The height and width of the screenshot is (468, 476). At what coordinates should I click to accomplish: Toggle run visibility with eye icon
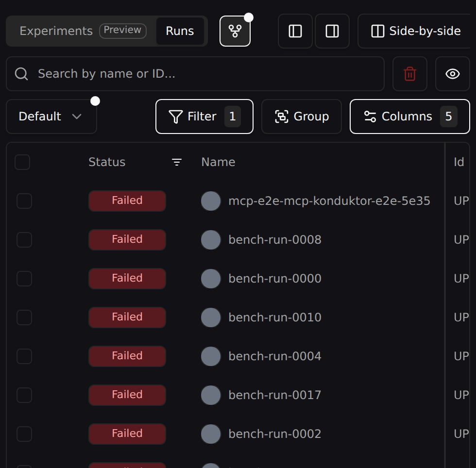pyautogui.click(x=452, y=74)
